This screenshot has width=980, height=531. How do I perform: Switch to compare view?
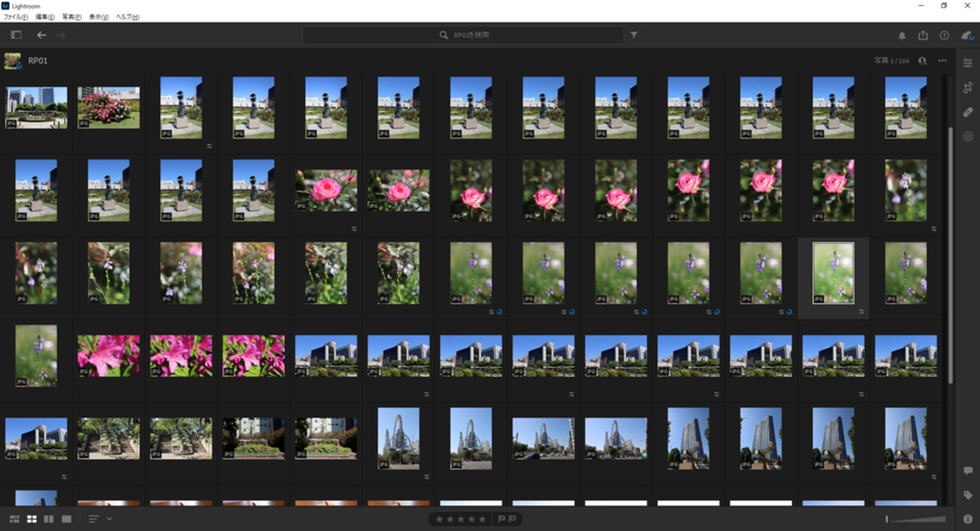pos(49,519)
